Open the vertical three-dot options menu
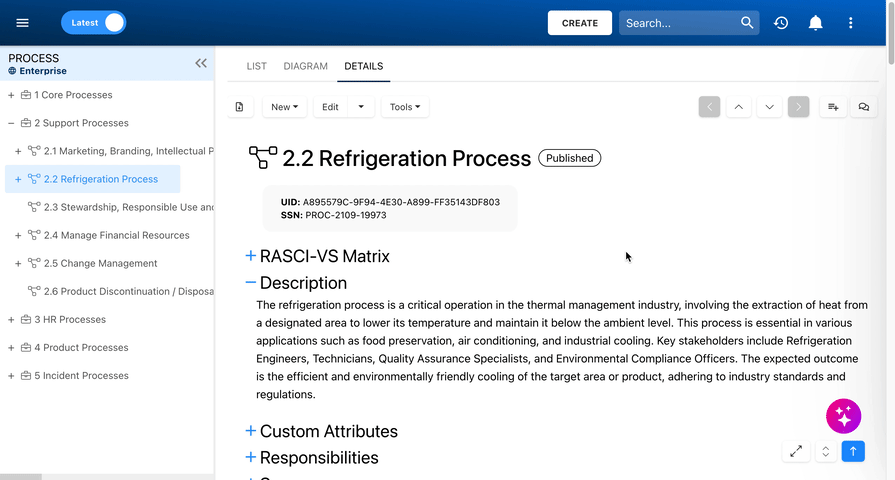Viewport: 895px width, 480px height. (x=851, y=23)
